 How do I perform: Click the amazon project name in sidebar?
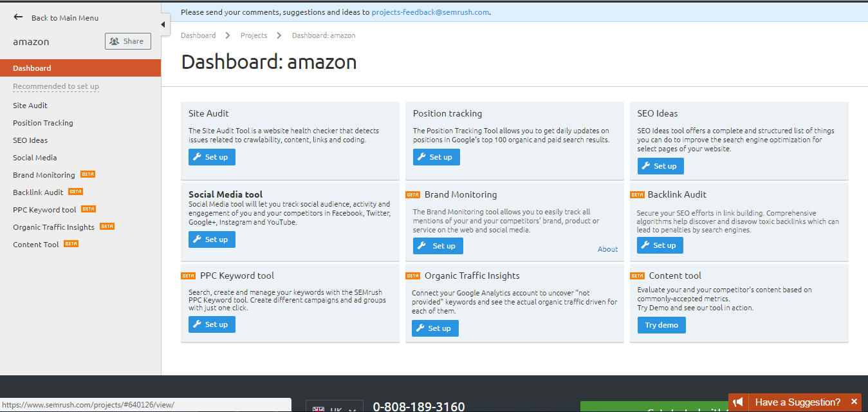coord(31,42)
